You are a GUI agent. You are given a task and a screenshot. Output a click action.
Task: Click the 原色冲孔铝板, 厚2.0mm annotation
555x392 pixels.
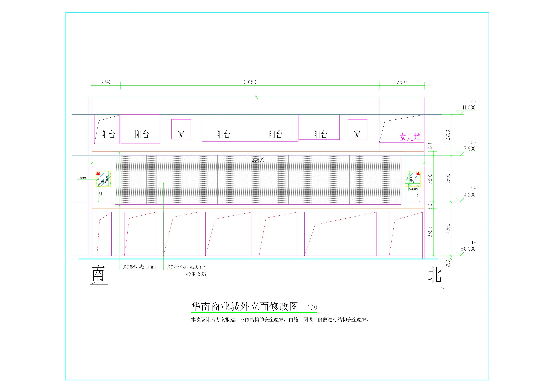click(187, 267)
